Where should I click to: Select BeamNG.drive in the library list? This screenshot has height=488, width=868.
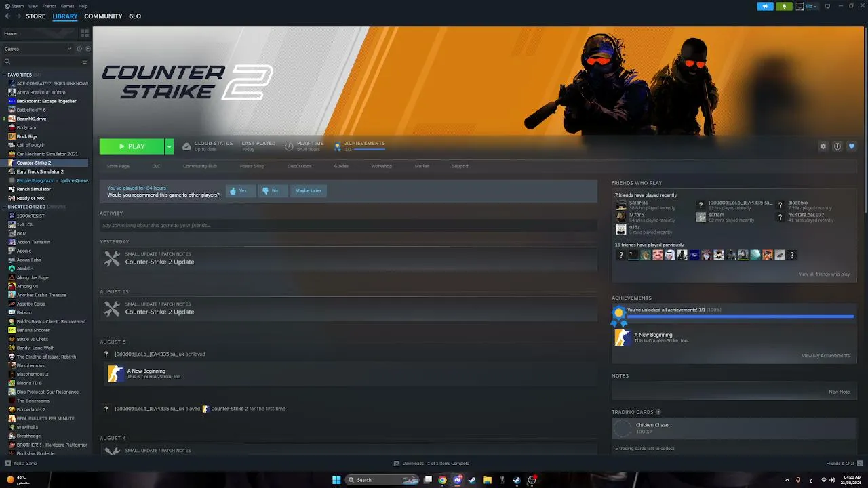(31, 119)
